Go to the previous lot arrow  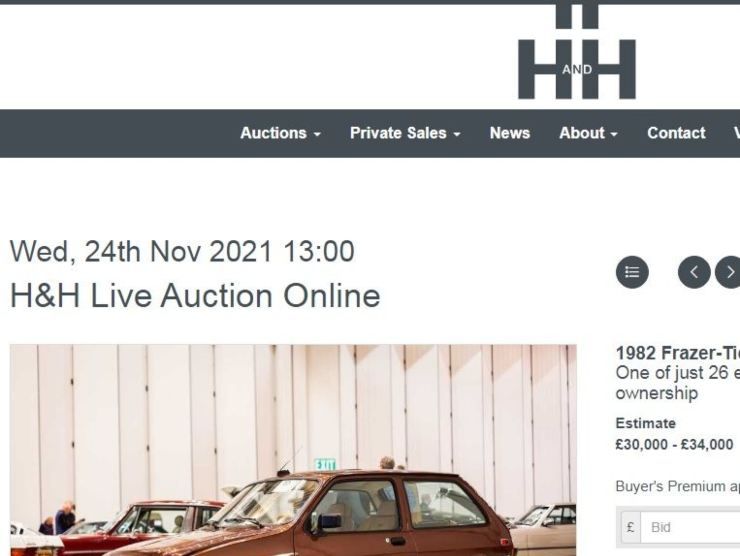(694, 272)
